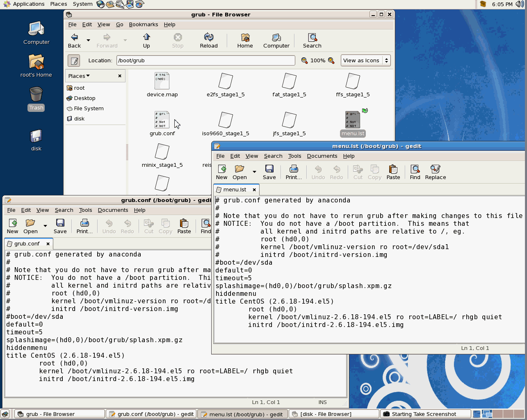Screen dimensions: 527x420
Task: Open Back history dropdown arrow
Action: (x=88, y=41)
